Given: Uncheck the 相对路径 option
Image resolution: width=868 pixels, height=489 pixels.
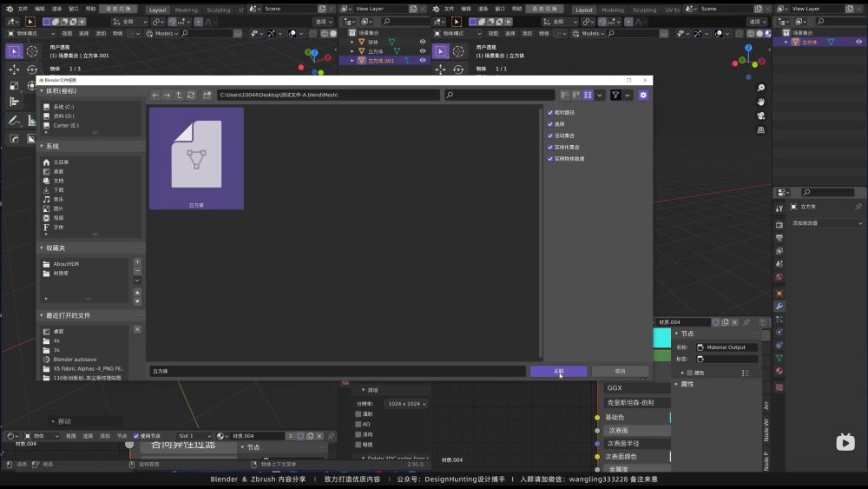Looking at the screenshot, I should click(550, 112).
